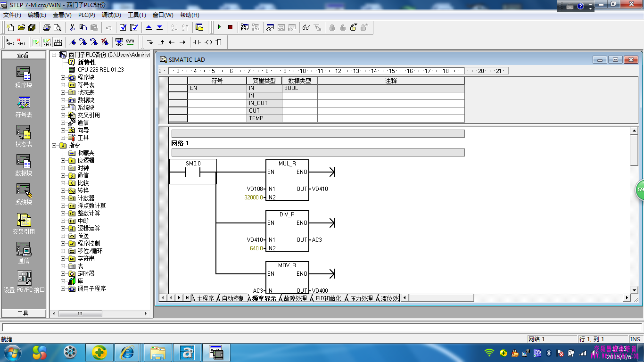Click the Cut scissors icon
Viewport: 644px width, 362px height.
tap(72, 27)
